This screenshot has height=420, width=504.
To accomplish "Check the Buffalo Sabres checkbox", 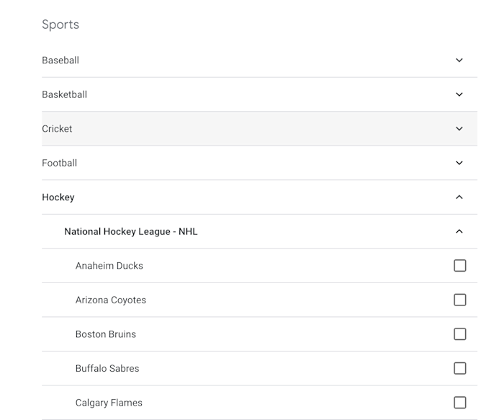I will 460,368.
